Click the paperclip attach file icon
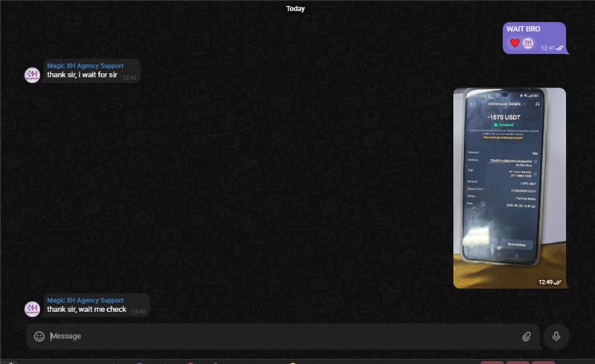Image resolution: width=595 pixels, height=364 pixels. [527, 337]
